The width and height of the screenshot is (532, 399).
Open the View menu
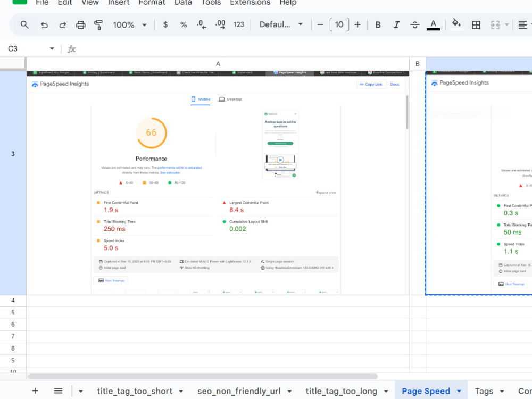pos(90,3)
